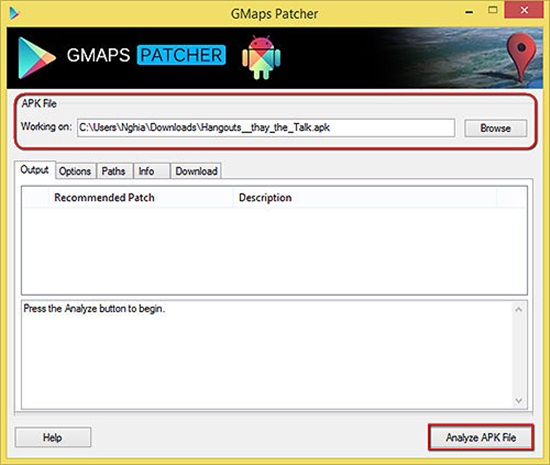Maximize the GMaps Patcher window

(x=493, y=10)
